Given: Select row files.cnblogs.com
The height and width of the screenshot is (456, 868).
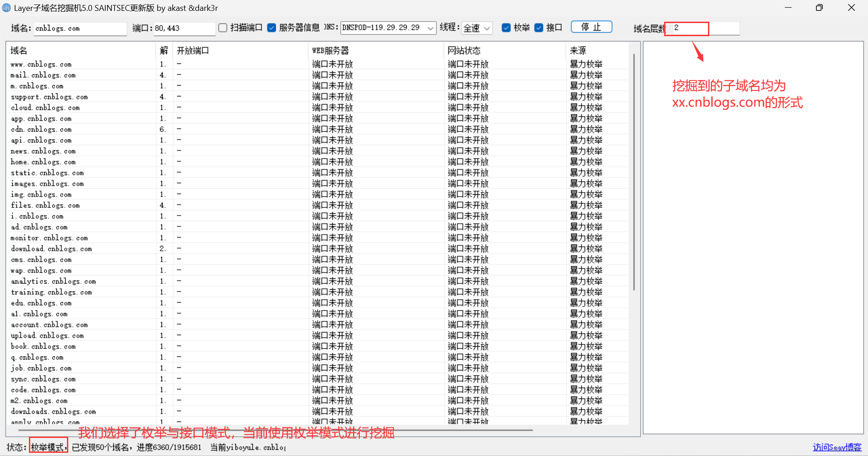Looking at the screenshot, I should (318, 205).
